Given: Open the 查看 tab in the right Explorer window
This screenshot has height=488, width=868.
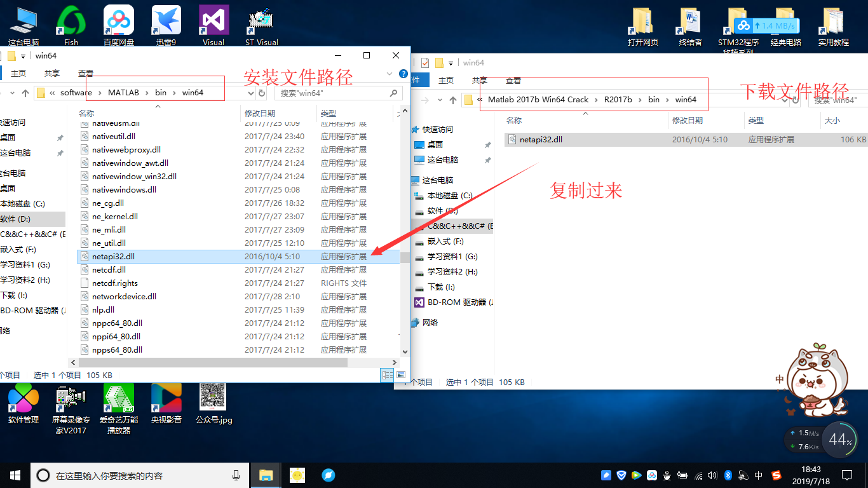Looking at the screenshot, I should 513,81.
